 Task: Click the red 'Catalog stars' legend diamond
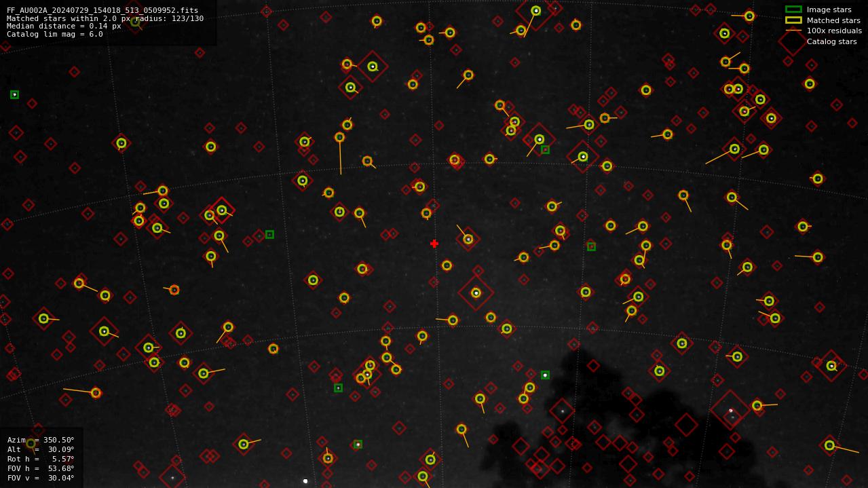point(793,41)
